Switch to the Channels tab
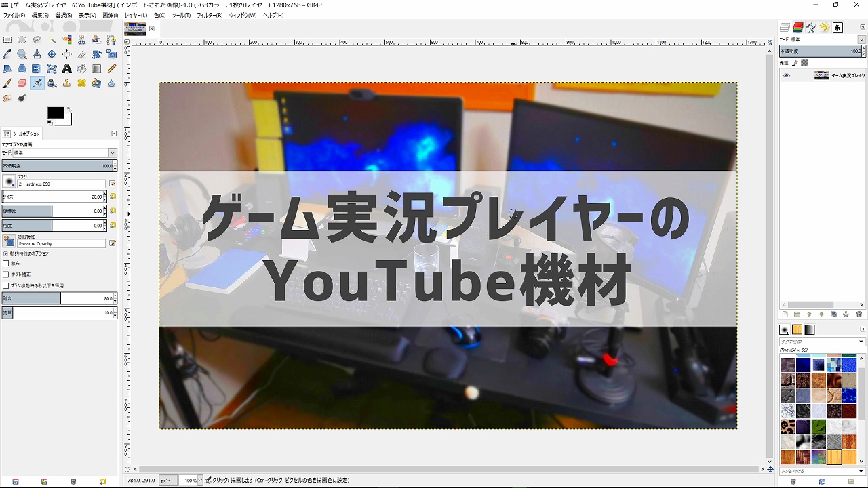Viewport: 868px width, 488px height. click(x=798, y=27)
